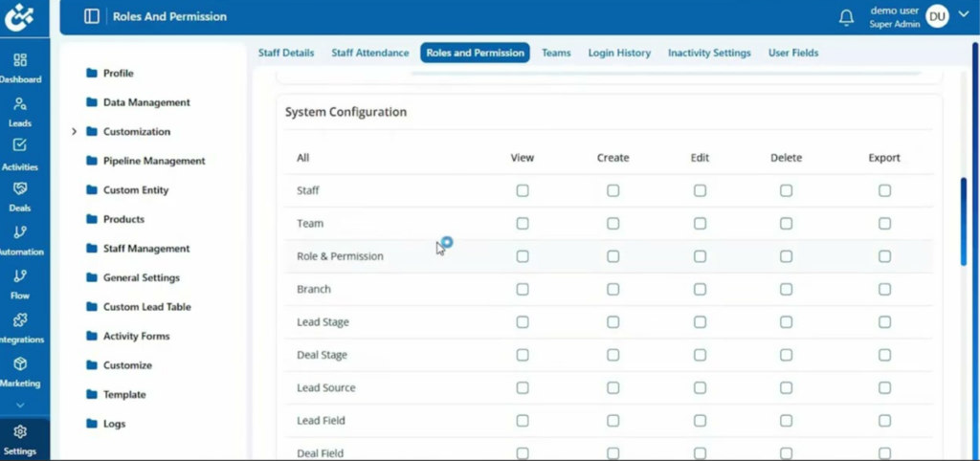Open Integrations puzzle icon
The width and height of the screenshot is (980, 461).
pyautogui.click(x=20, y=319)
